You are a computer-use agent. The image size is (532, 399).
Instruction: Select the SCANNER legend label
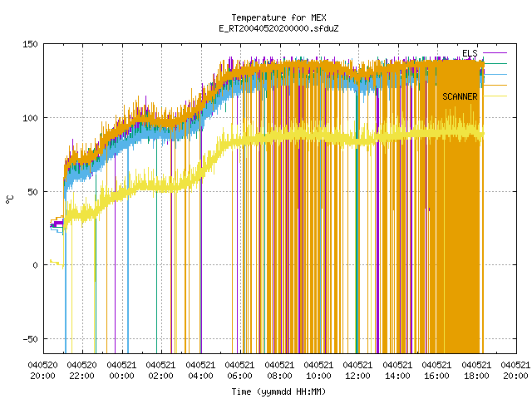[460, 96]
